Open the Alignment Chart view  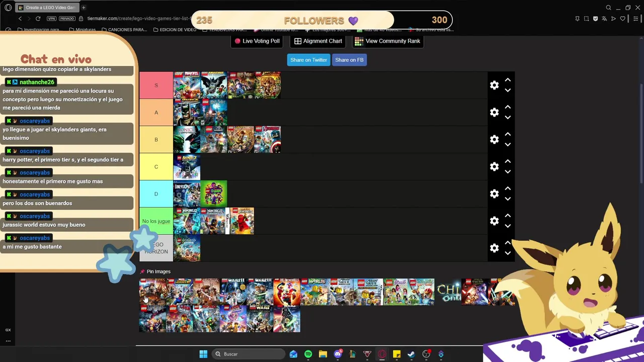[318, 41]
